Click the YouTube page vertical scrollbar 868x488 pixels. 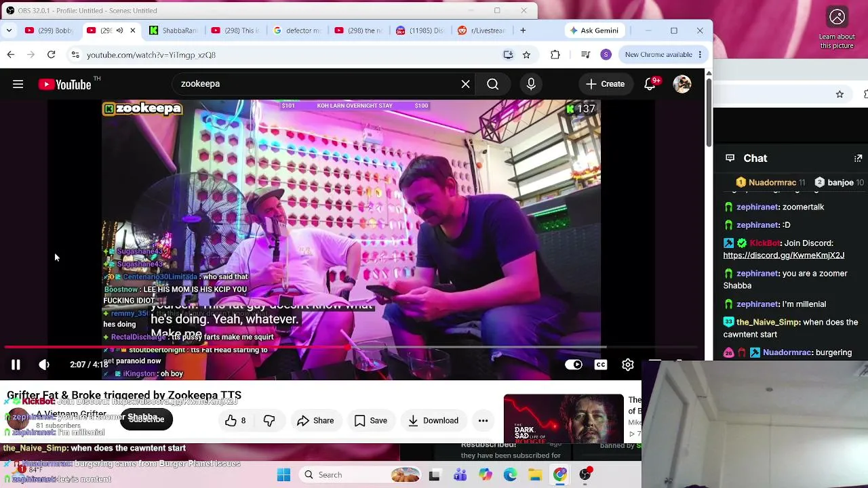709,112
